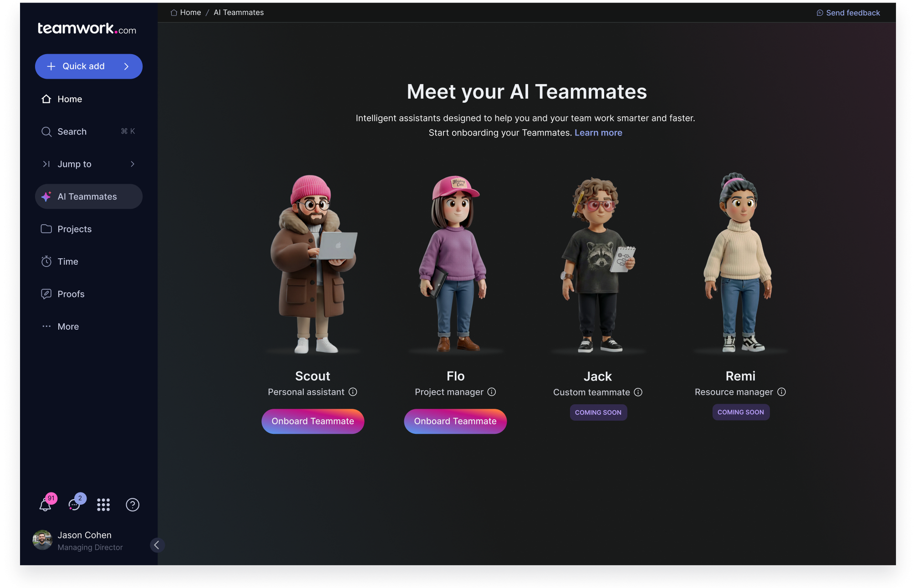Click Send feedback link
Screen dimensions: 916x588
point(852,13)
